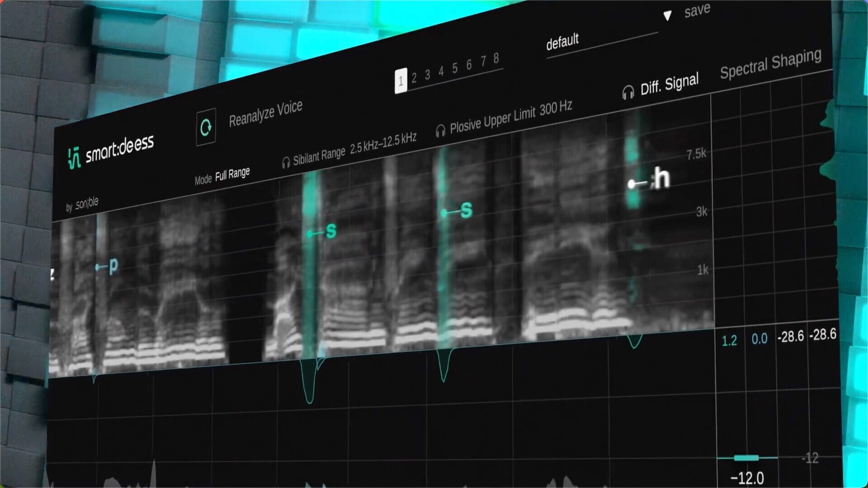The image size is (868, 488).
Task: Select state slot 7
Action: 483,61
